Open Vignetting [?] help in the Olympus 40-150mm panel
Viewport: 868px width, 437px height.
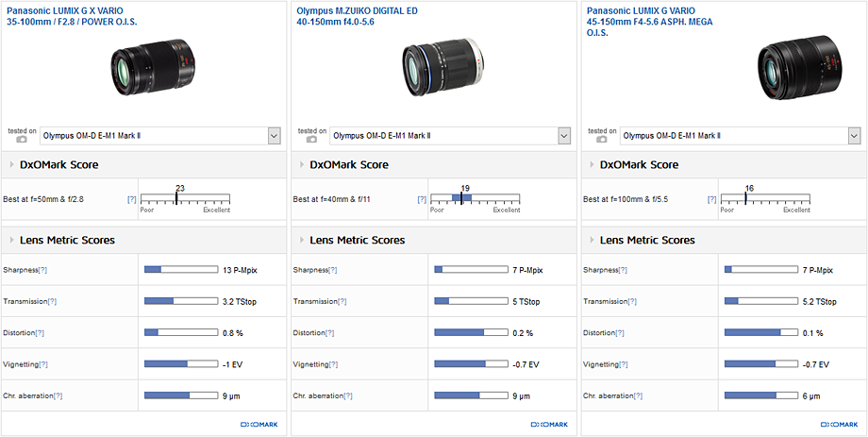pos(333,364)
